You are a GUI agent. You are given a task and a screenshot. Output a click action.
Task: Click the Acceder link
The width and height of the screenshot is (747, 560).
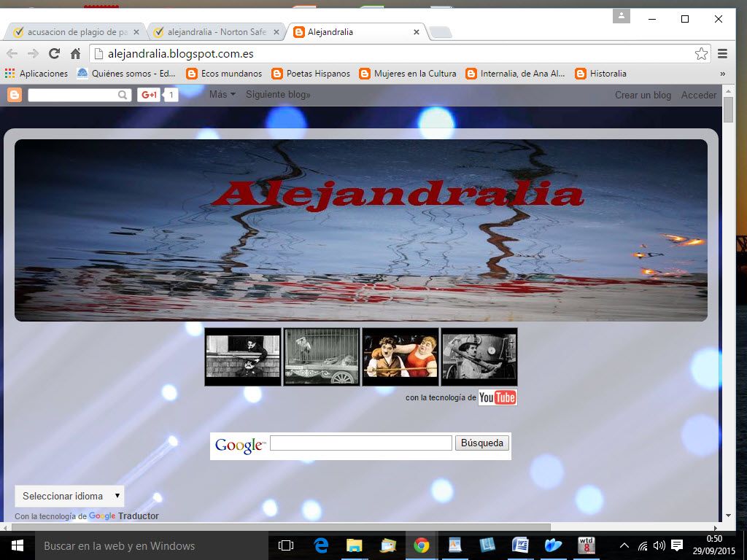[698, 95]
